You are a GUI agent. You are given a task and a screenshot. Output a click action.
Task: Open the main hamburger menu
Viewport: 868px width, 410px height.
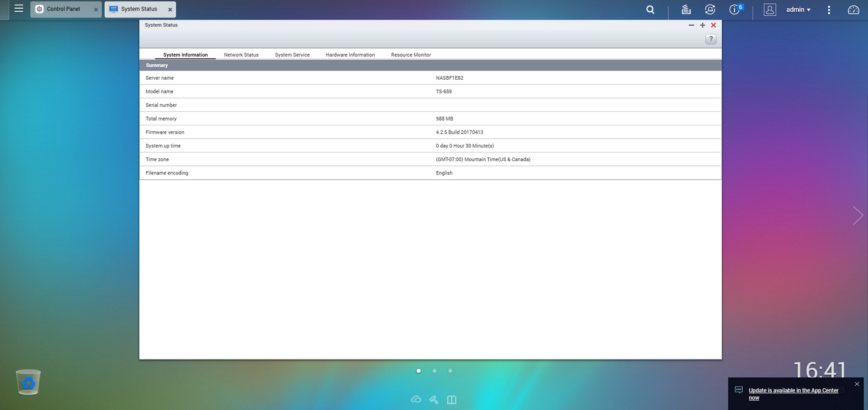[19, 9]
